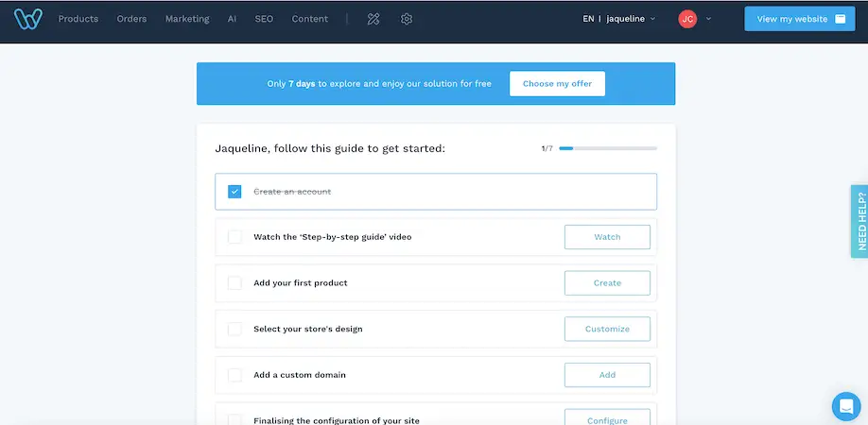Check the Select your store's design checkbox
Image resolution: width=868 pixels, height=425 pixels.
(234, 329)
